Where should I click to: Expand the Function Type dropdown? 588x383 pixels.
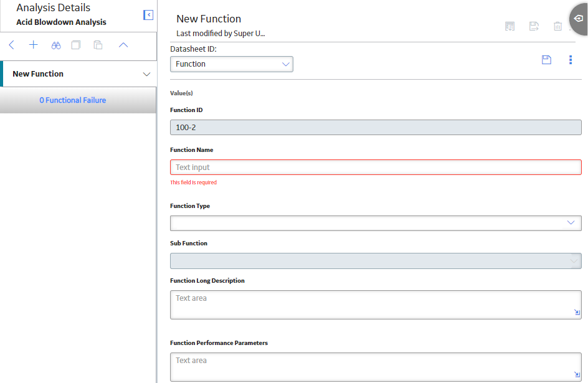376,223
